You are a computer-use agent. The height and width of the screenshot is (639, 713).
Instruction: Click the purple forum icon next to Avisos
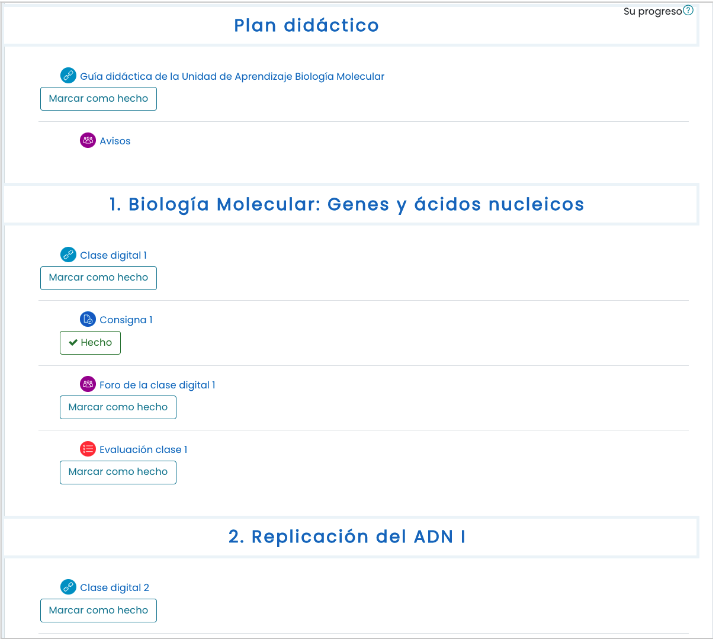click(x=88, y=140)
